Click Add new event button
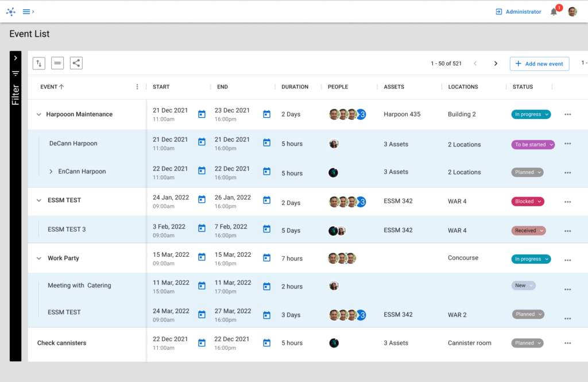The width and height of the screenshot is (588, 382). point(539,64)
